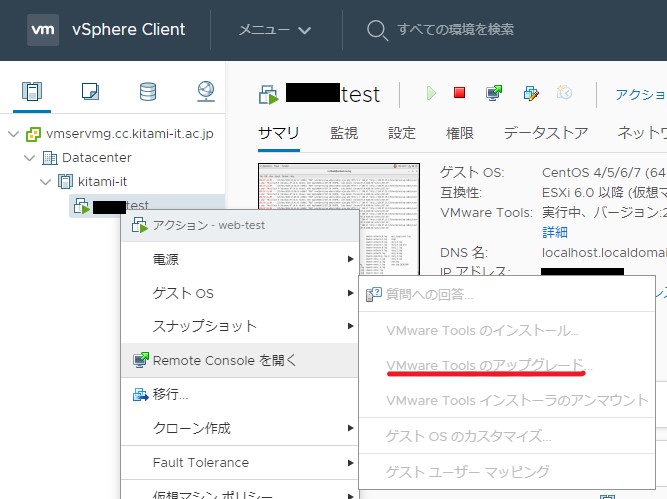Click the power on green play icon
667x499 pixels.
[431, 93]
